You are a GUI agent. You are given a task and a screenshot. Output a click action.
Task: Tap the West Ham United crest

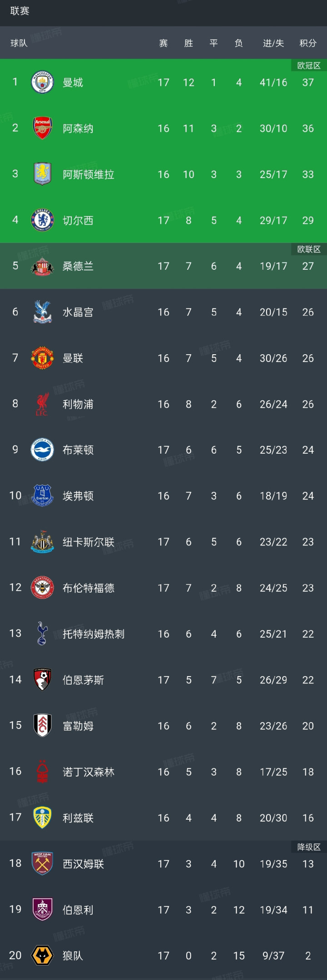click(42, 863)
